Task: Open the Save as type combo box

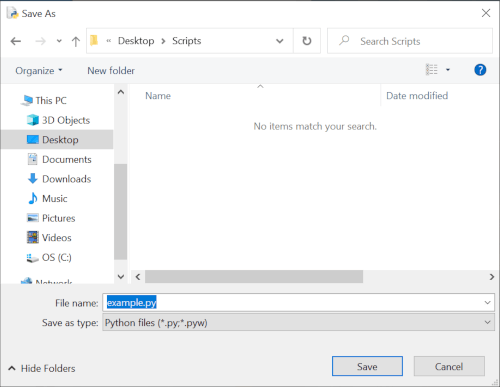Action: 298,322
